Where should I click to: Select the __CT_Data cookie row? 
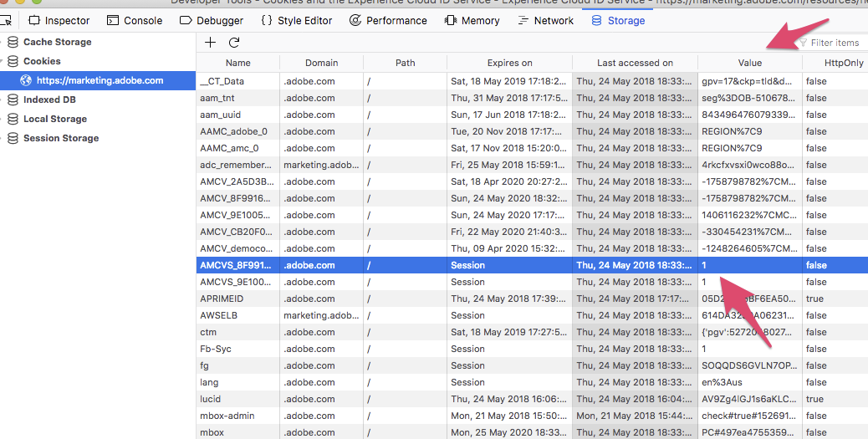pos(532,81)
